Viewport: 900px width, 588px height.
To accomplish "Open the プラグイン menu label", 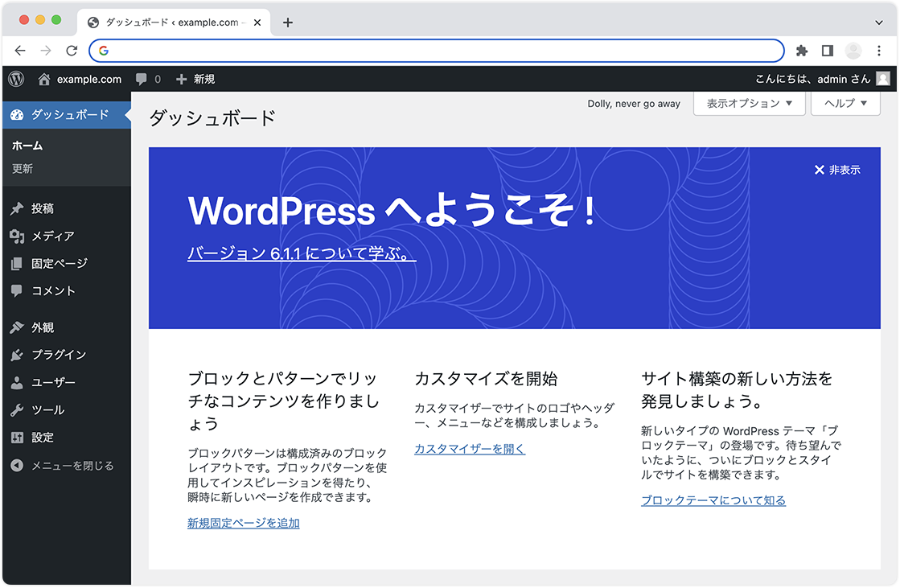I will coord(60,355).
